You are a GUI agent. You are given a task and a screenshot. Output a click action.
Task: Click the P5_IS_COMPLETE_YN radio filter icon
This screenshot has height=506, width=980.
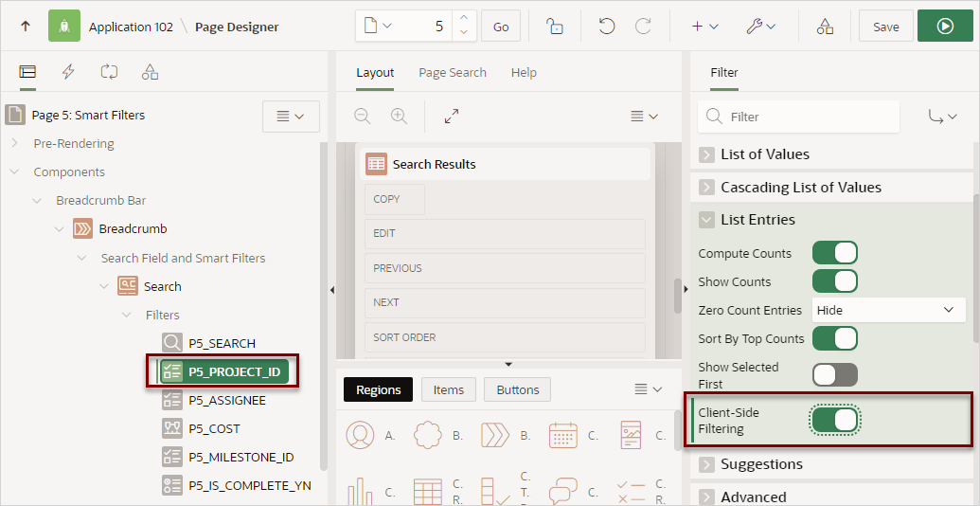click(x=171, y=485)
